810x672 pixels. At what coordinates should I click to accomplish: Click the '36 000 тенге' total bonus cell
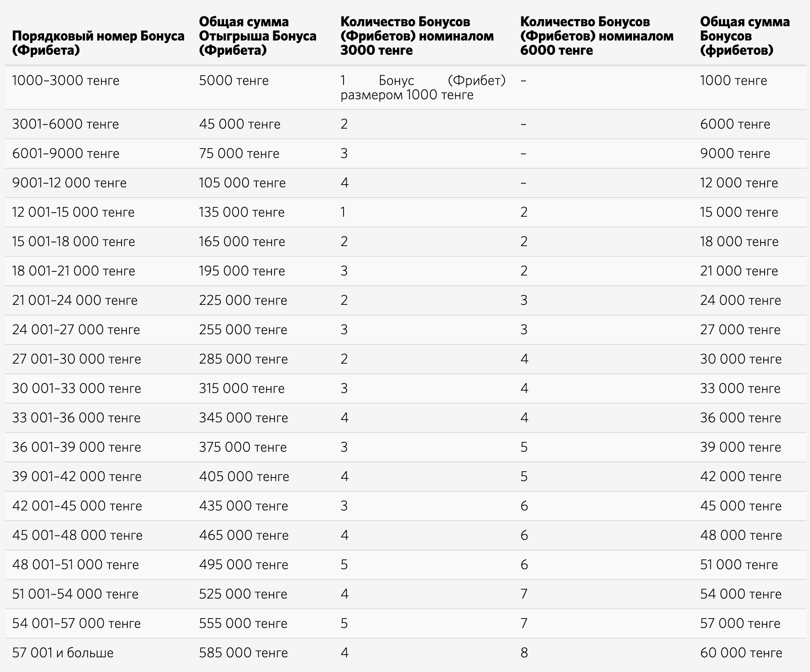tap(741, 418)
